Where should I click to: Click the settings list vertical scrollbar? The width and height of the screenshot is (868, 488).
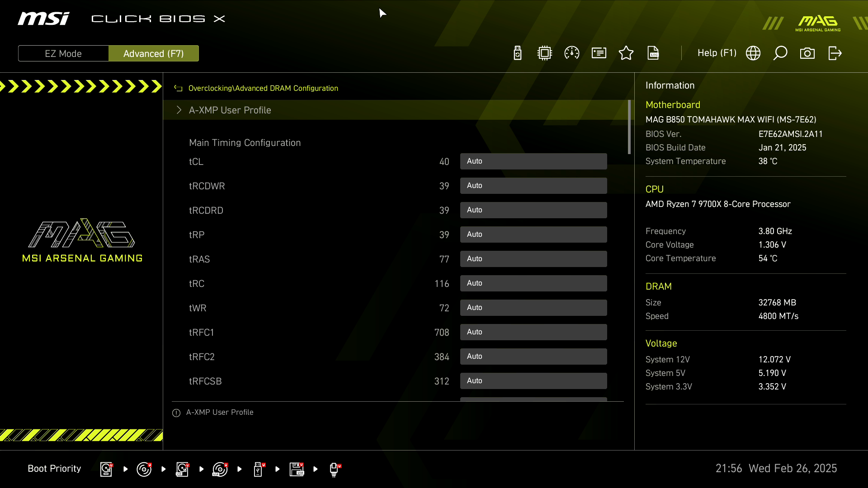click(629, 127)
